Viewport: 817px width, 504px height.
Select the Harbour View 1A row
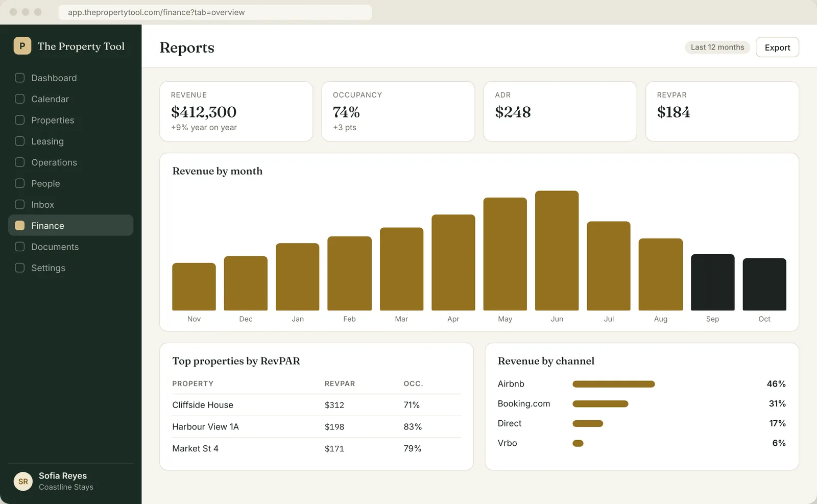(317, 427)
